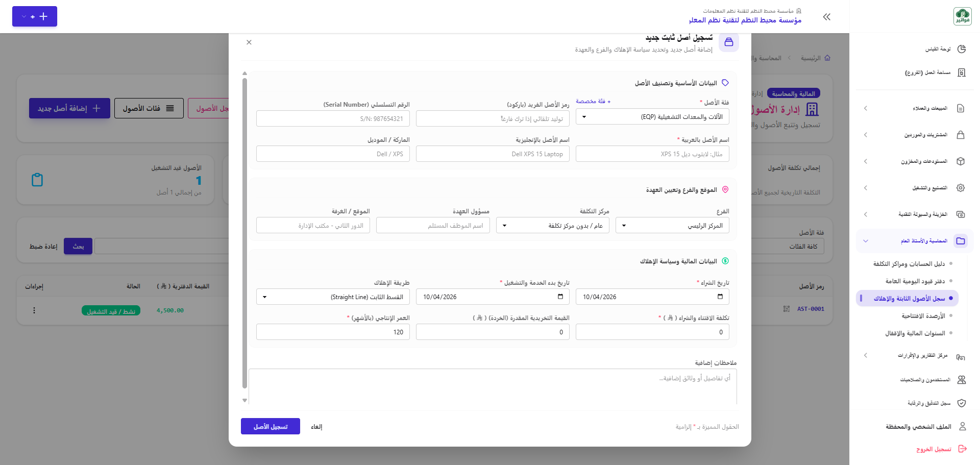Expand the sales and customers menu chevron
Screen dimensions: 980x465
[866, 108]
